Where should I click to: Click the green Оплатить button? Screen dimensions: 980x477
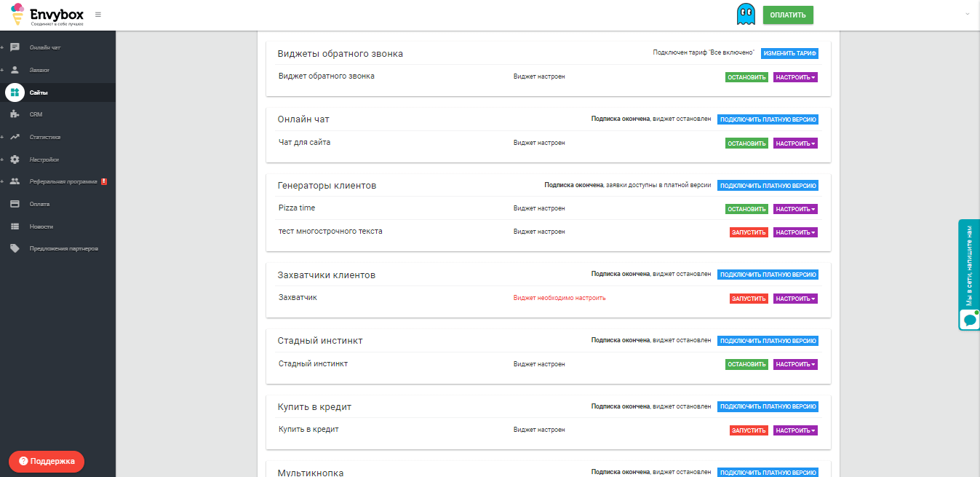pos(787,15)
